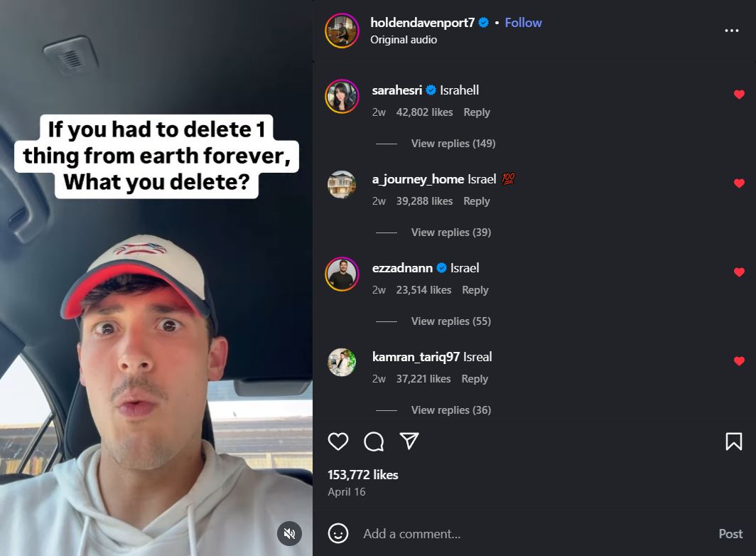The width and height of the screenshot is (756, 556).
Task: Unmute the video with the speaker icon
Action: (289, 533)
